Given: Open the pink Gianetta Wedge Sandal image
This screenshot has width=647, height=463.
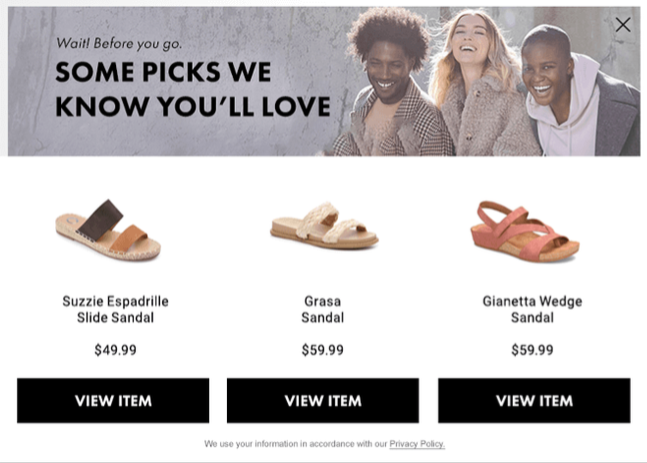Looking at the screenshot, I should tap(525, 231).
